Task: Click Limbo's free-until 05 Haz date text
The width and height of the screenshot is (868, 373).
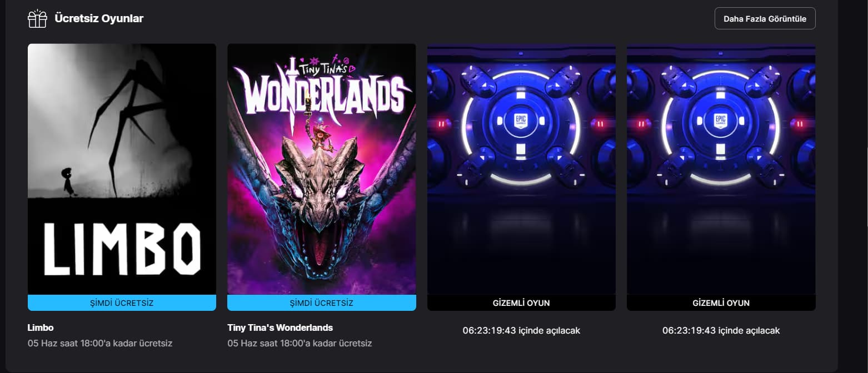Action: click(100, 343)
